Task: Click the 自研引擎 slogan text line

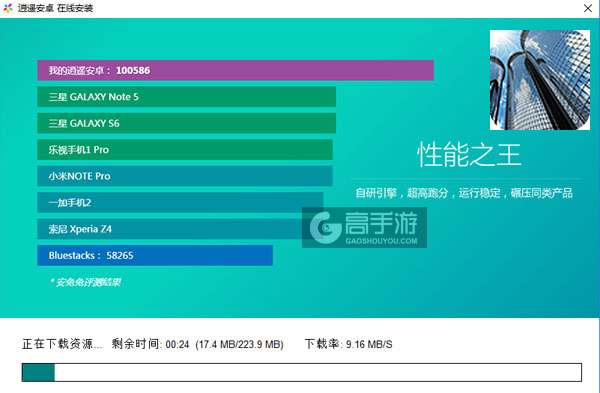Action: [464, 193]
